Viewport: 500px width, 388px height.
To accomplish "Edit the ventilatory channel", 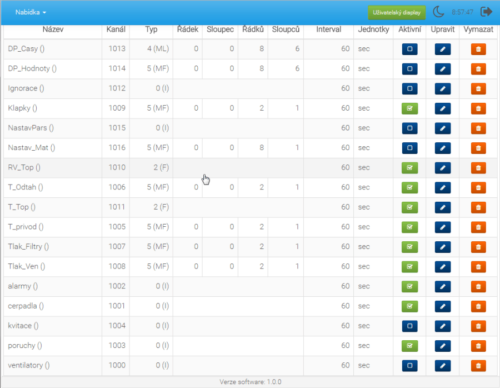I will coord(443,366).
